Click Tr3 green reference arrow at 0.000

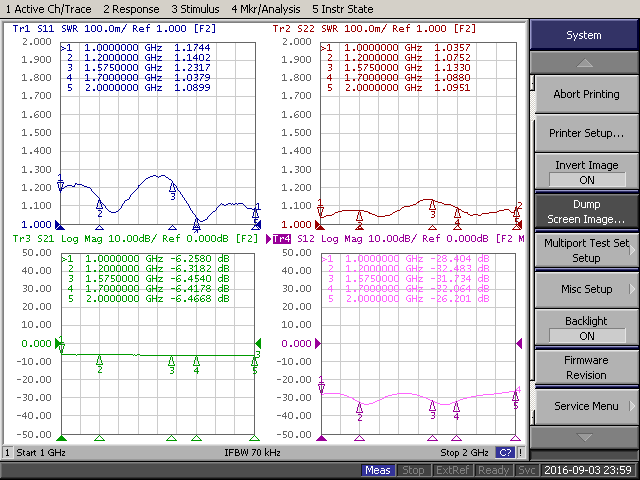[58, 344]
